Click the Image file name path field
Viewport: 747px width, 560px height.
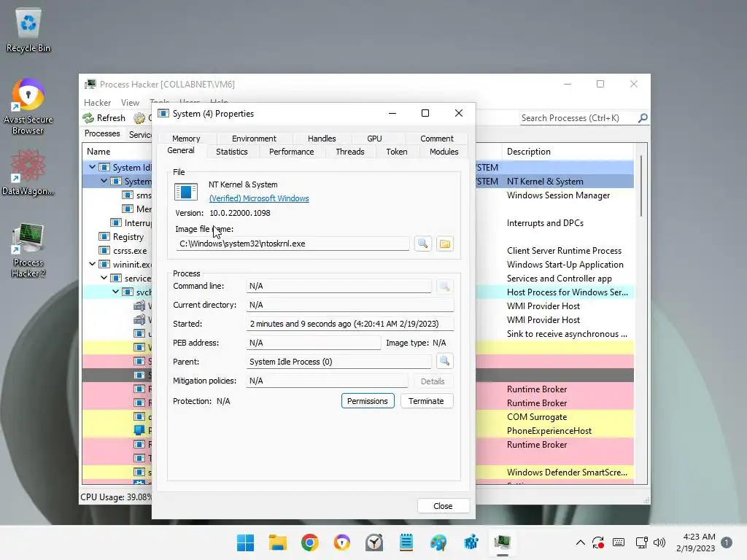293,244
